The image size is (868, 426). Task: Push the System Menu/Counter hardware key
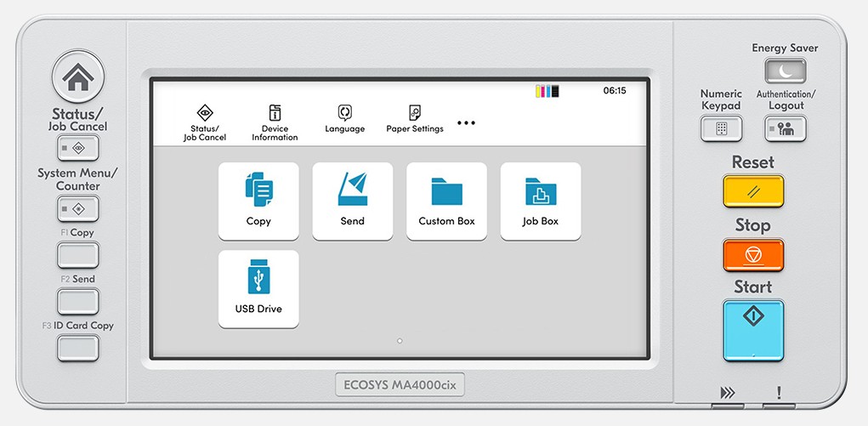[x=78, y=209]
